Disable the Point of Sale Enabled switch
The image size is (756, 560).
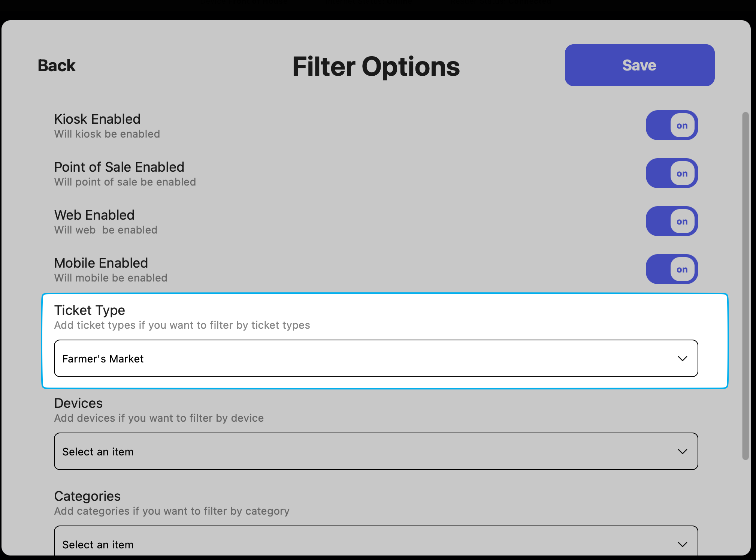[x=671, y=173]
